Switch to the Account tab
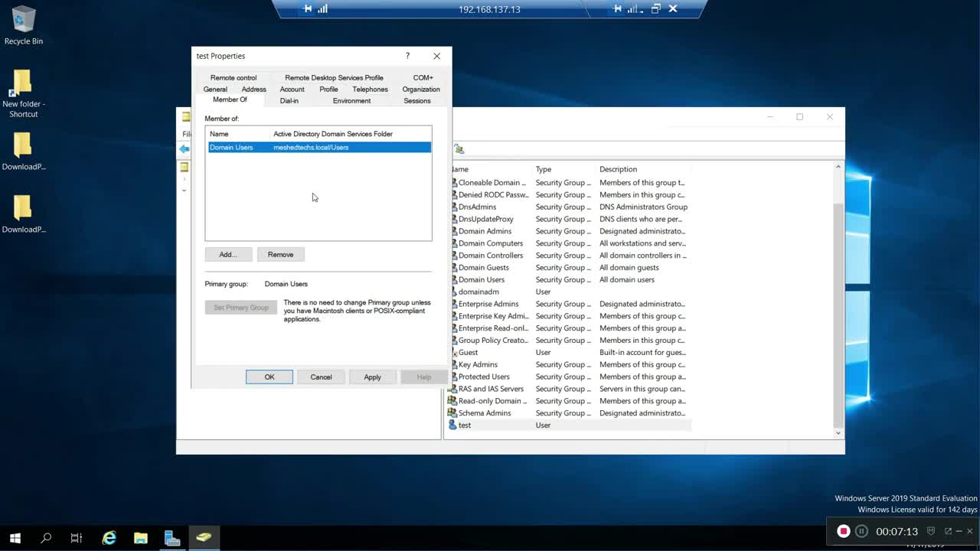Image resolution: width=980 pixels, height=551 pixels. click(292, 89)
